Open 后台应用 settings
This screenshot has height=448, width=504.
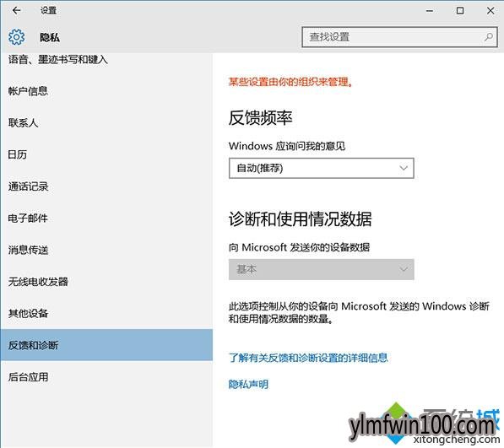coord(29,376)
